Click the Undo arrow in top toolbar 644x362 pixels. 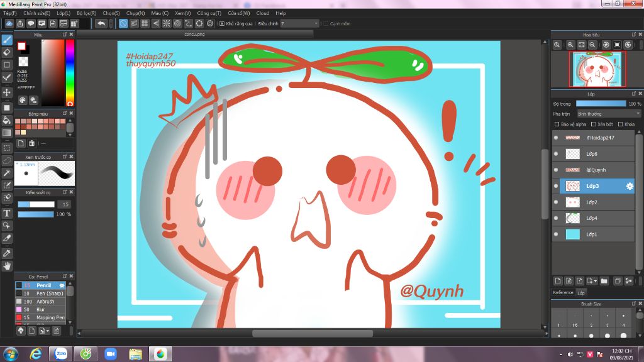click(x=101, y=23)
